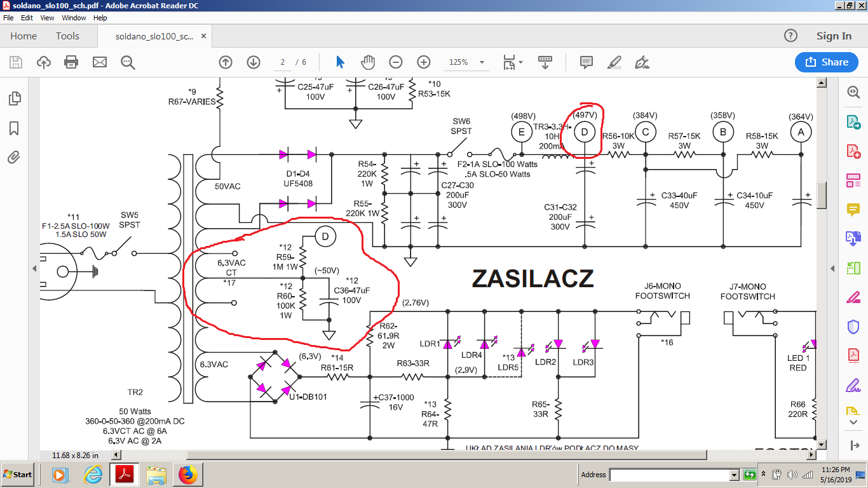Click the page number input field
The width and height of the screenshot is (868, 488).
282,62
